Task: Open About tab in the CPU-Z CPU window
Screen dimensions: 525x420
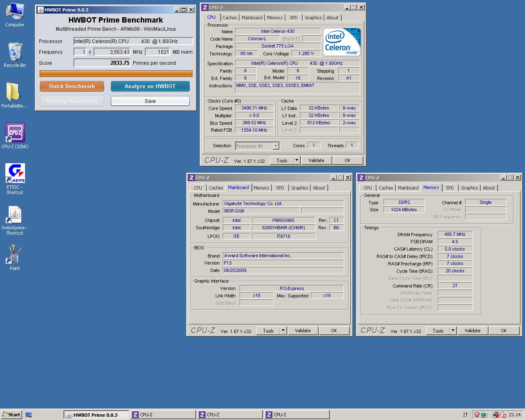Action: 333,18
